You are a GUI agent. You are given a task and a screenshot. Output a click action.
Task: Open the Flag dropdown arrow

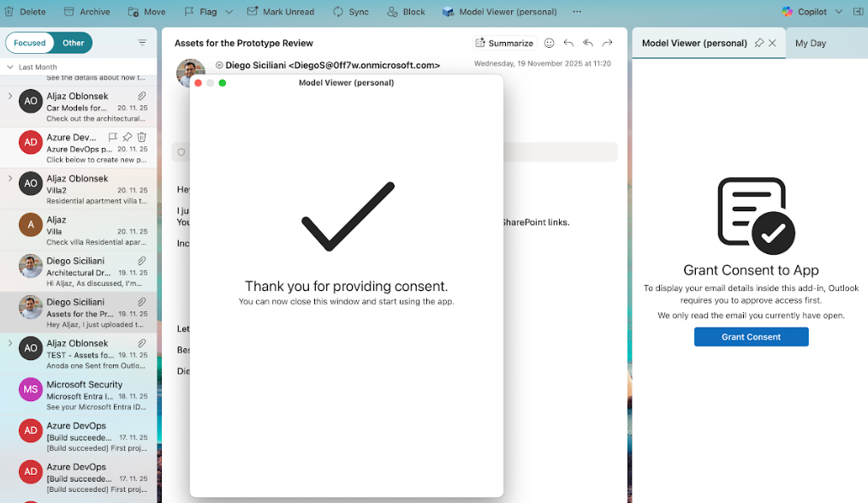229,12
